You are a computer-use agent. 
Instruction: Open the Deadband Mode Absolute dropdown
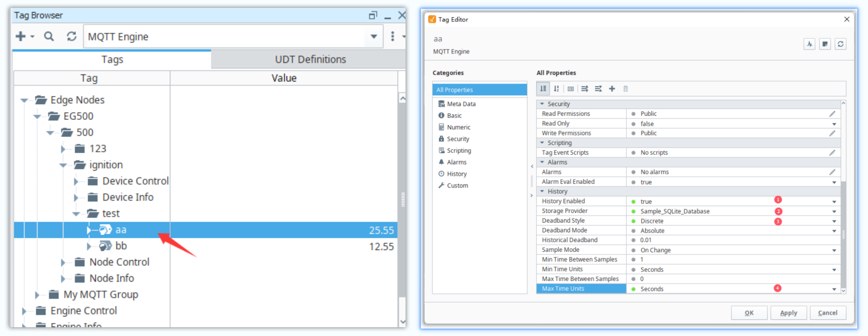(834, 231)
